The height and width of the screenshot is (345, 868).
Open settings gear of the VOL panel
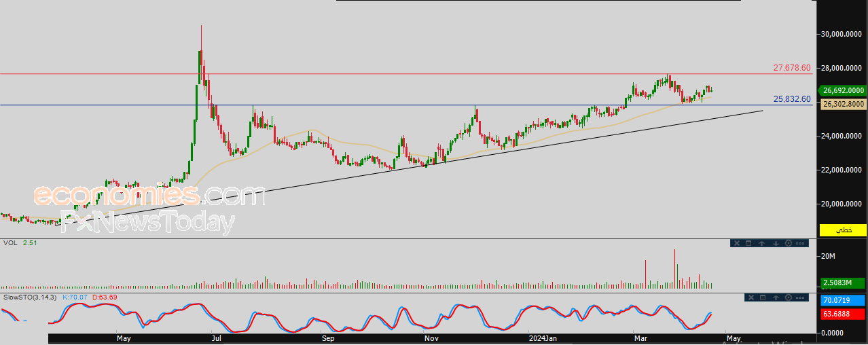pyautogui.click(x=789, y=243)
